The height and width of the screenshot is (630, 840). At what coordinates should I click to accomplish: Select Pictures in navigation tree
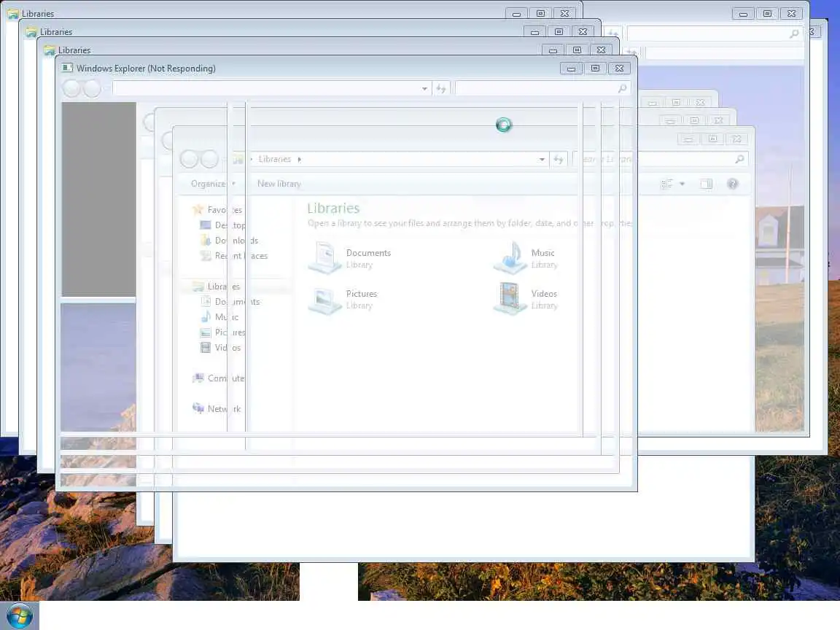click(222, 332)
